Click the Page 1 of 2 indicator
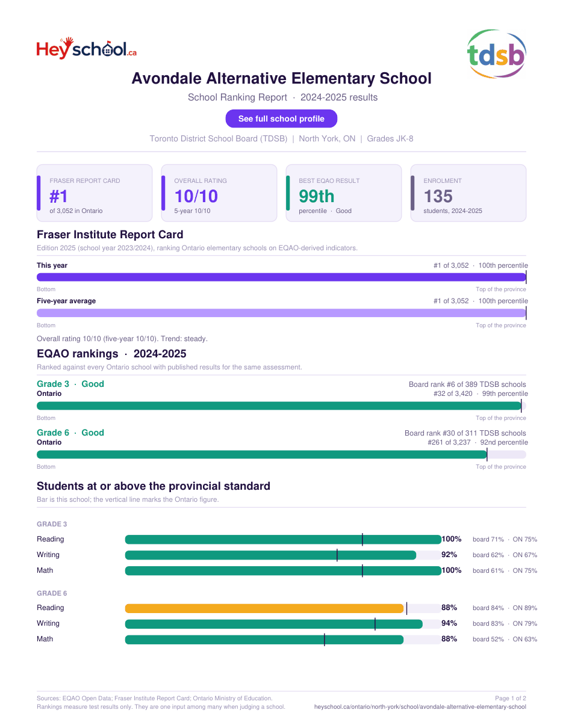This screenshot has height=728, width=563. point(511,699)
